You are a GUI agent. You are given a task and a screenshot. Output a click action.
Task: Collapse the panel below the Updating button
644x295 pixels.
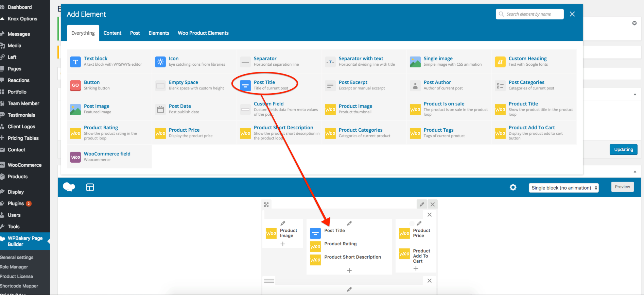(635, 171)
